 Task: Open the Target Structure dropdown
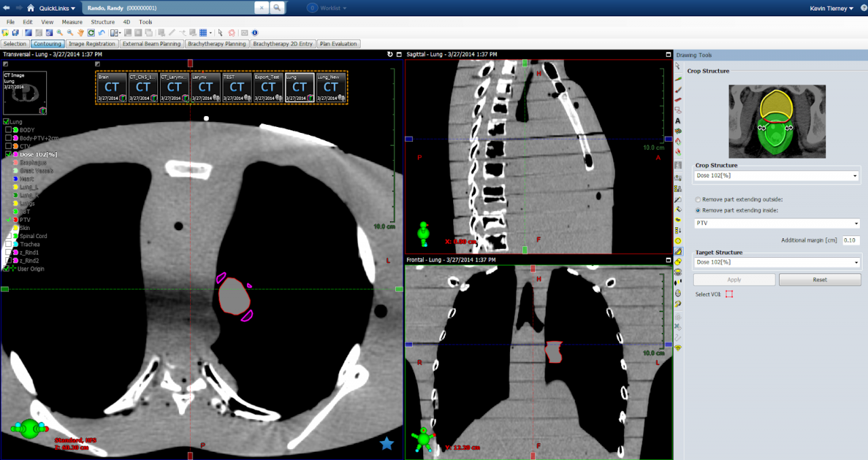click(776, 263)
